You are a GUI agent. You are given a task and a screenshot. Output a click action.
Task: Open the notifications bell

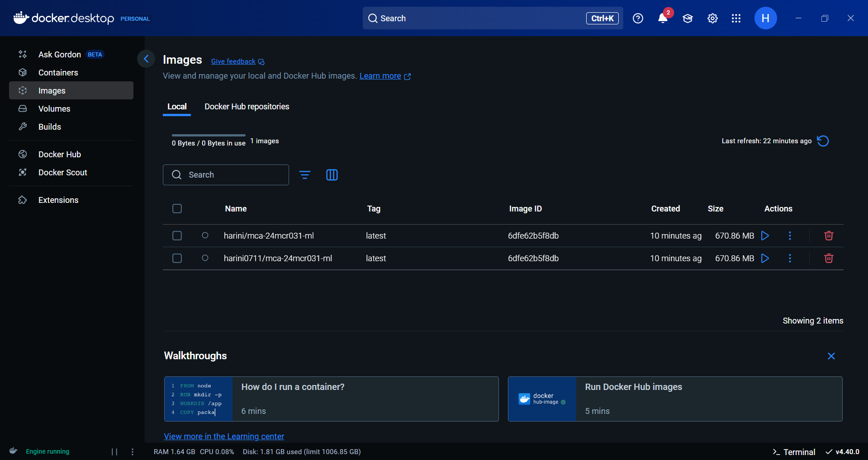(x=663, y=18)
